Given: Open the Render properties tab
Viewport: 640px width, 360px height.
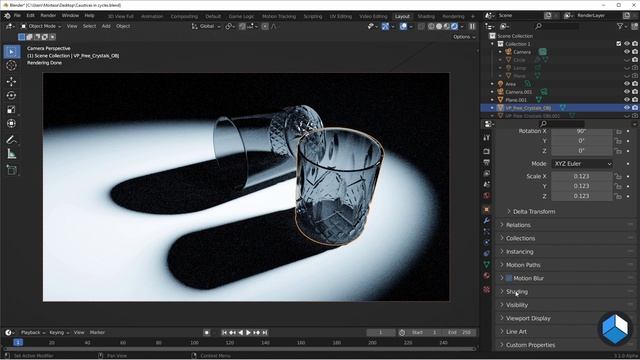Looking at the screenshot, I should (x=487, y=151).
